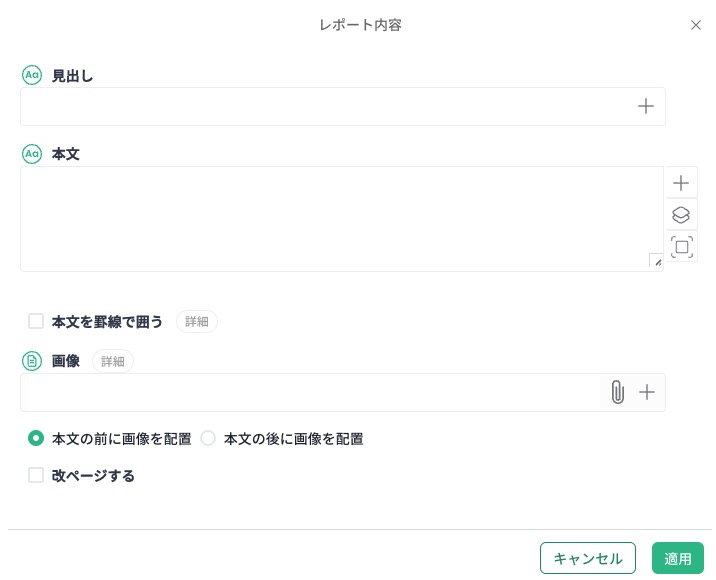This screenshot has width=716, height=580.
Task: Click the Aa icon next to 本文
Action: pyautogui.click(x=32, y=154)
